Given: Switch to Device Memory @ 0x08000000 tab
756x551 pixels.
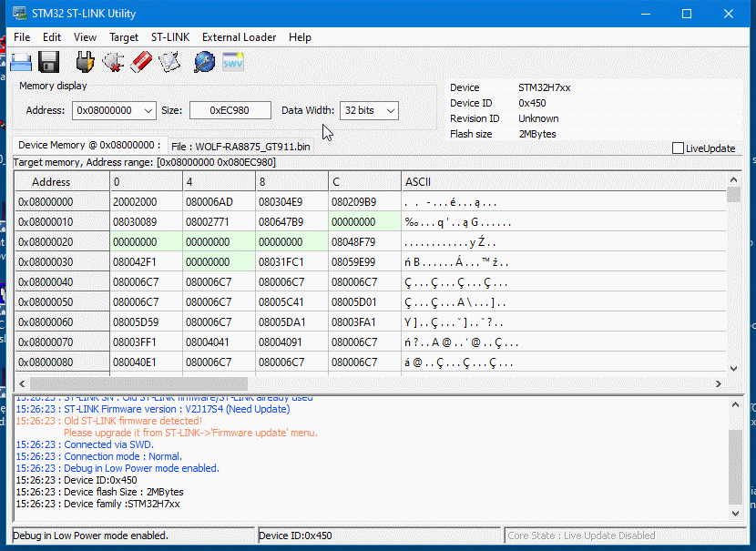Looking at the screenshot, I should pos(89,145).
